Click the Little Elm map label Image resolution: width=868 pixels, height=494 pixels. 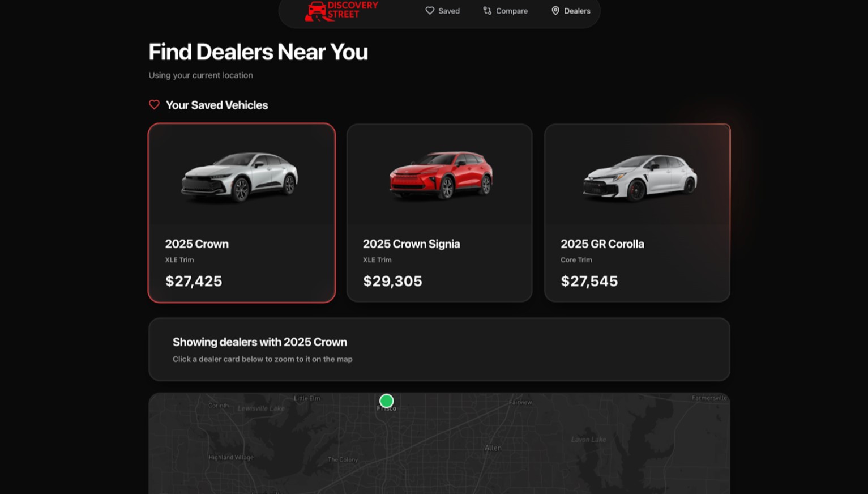307,398
